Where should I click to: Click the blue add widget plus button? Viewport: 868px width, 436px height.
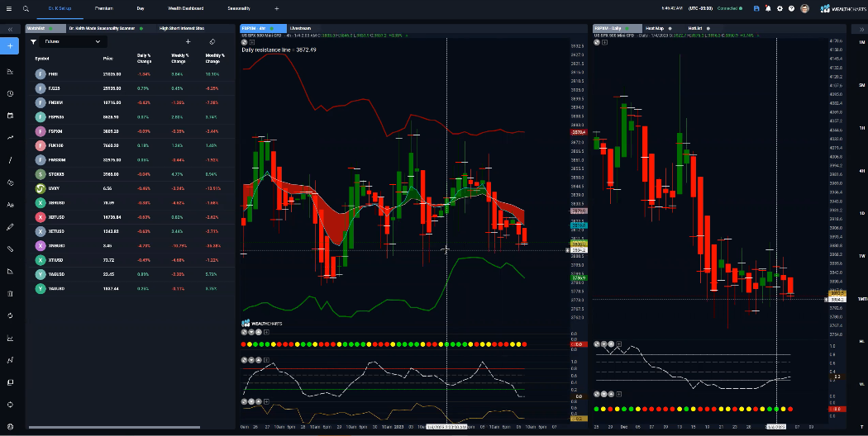point(10,46)
